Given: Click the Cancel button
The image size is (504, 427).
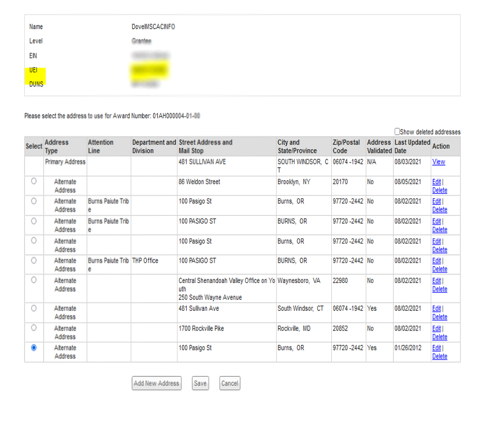Looking at the screenshot, I should [229, 383].
